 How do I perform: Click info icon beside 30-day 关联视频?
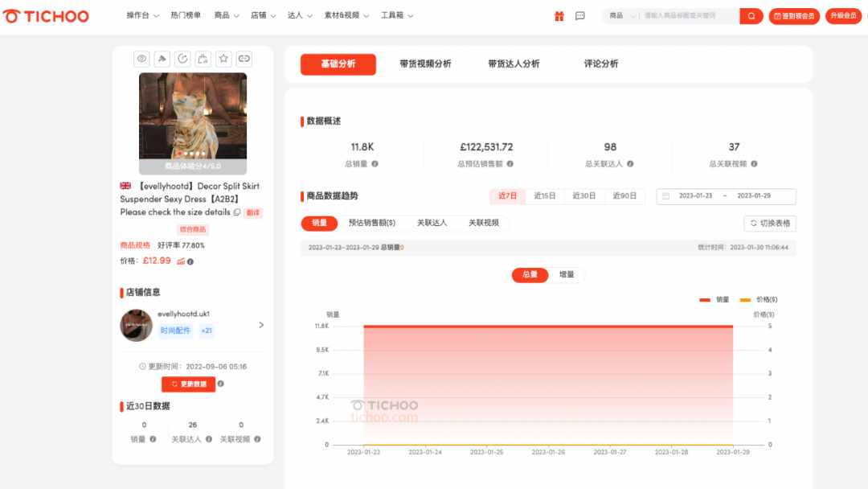point(257,439)
